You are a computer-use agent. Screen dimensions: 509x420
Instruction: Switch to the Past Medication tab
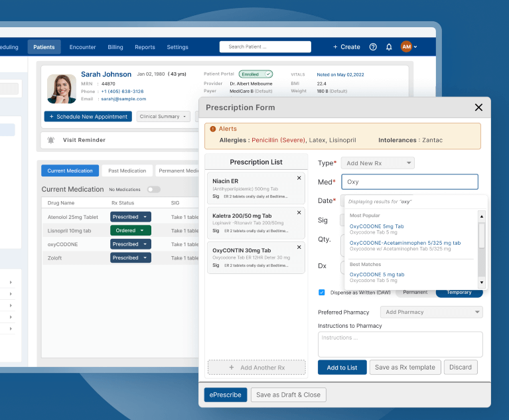pos(127,171)
